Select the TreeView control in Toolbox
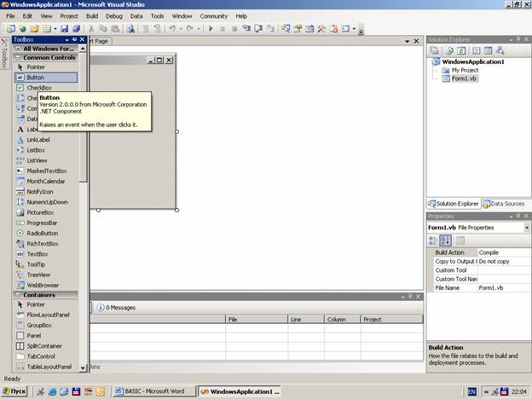 (46, 275)
